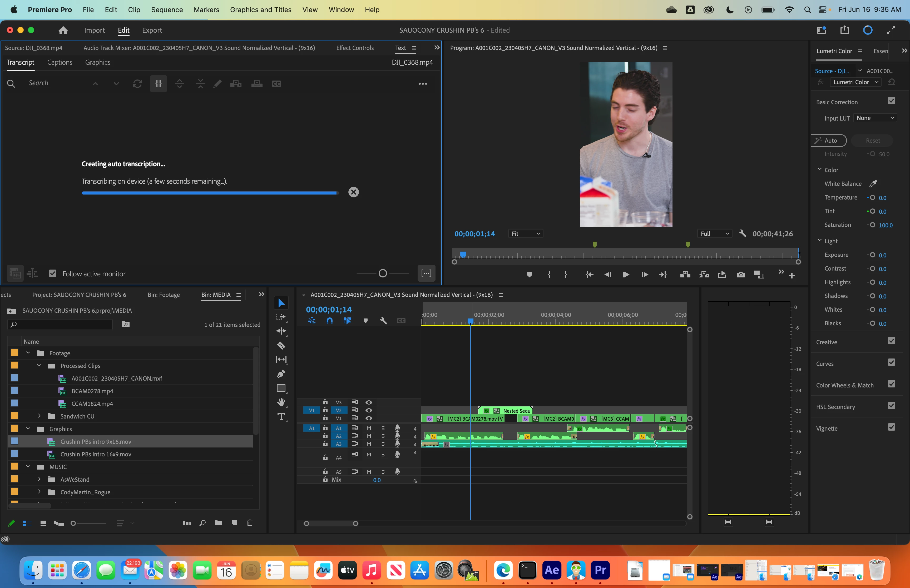910x588 pixels.
Task: Open the Sequence menu
Action: click(167, 9)
